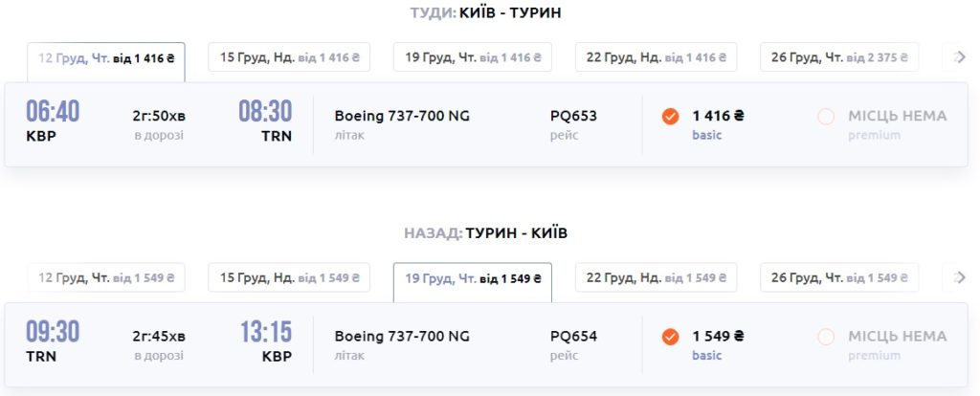
Task: Click premium radio on PQ653 flight
Action: (x=826, y=117)
